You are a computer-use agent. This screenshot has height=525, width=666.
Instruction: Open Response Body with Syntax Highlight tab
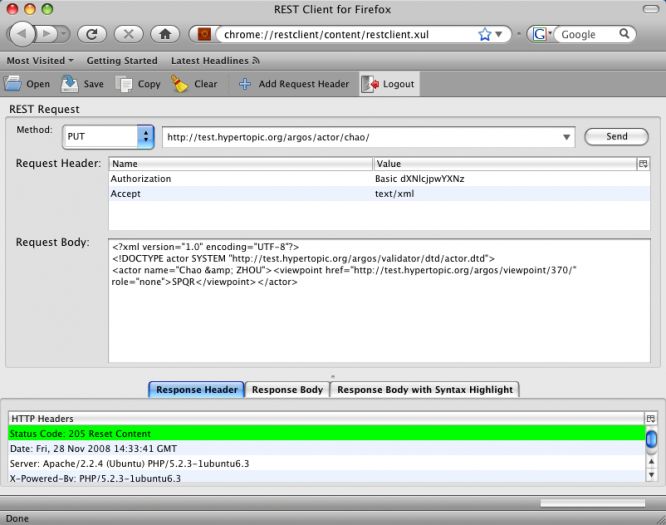(x=425, y=390)
